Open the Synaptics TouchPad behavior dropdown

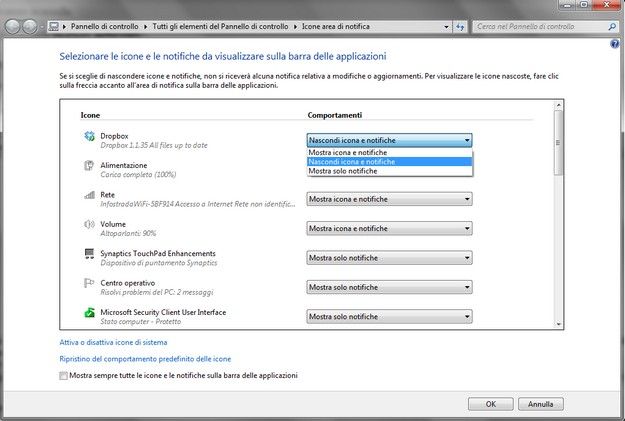(389, 258)
